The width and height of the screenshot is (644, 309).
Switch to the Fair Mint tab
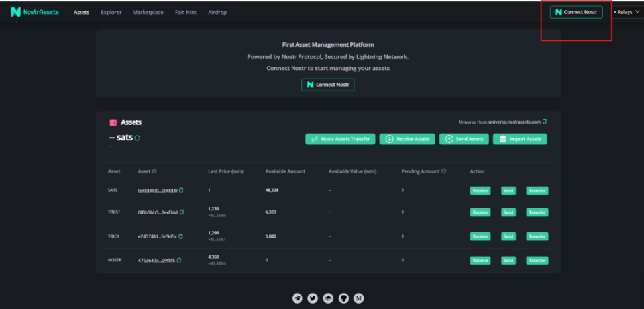pyautogui.click(x=186, y=12)
